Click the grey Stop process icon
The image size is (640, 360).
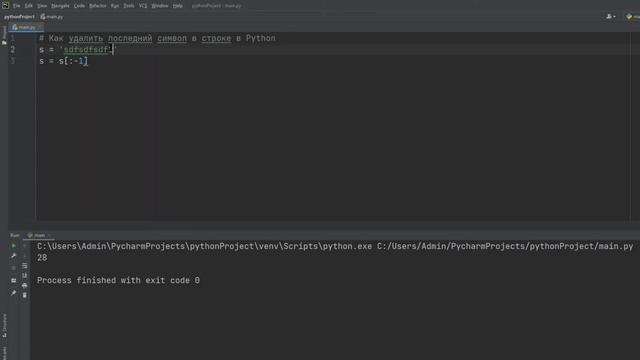pyautogui.click(x=13, y=268)
